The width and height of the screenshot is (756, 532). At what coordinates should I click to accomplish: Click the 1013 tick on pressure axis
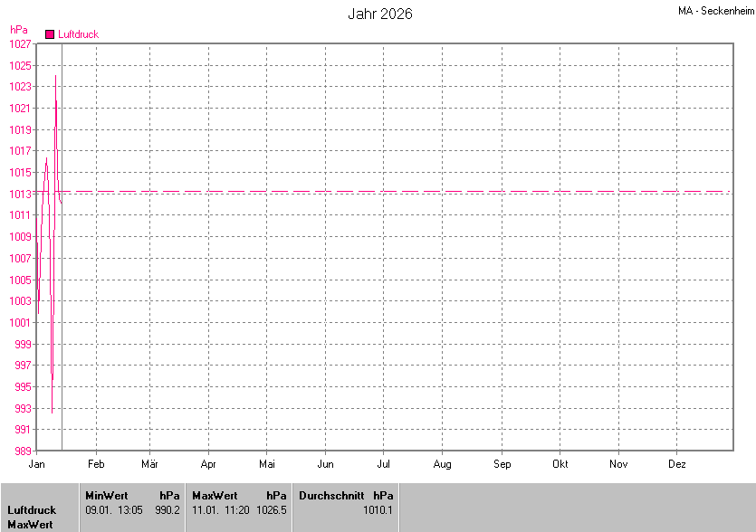20,194
